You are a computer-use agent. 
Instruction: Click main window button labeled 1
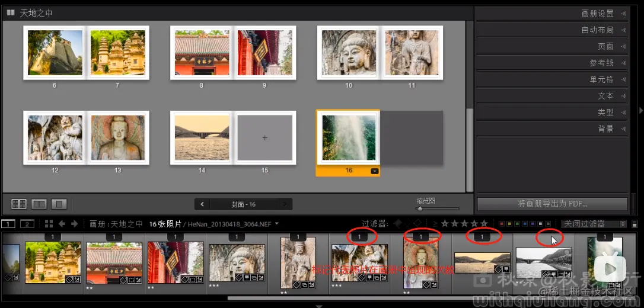pyautogui.click(x=8, y=224)
